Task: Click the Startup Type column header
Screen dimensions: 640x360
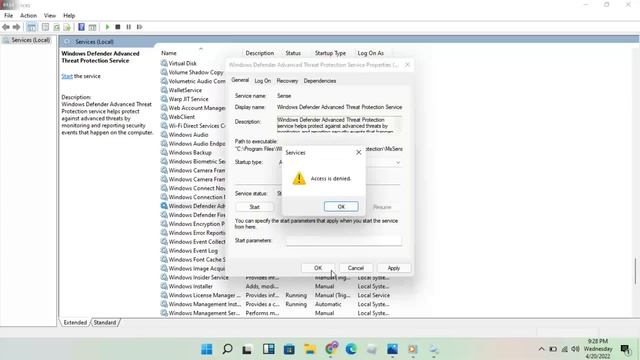Action: tap(330, 53)
